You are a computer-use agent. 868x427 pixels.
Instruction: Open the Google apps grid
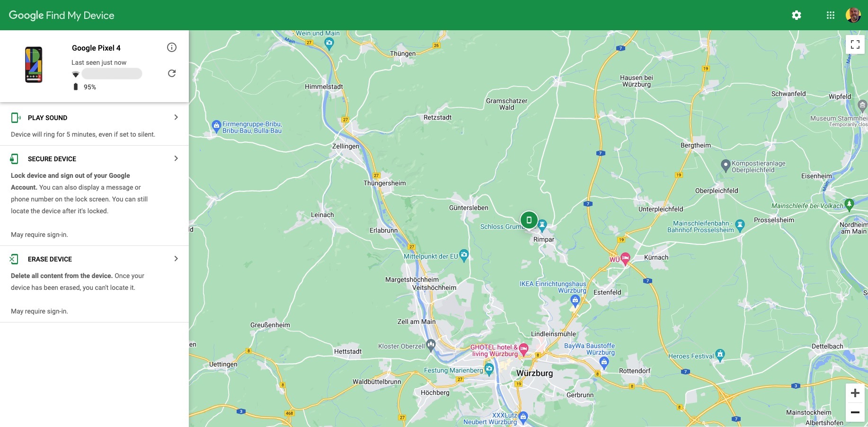[831, 15]
